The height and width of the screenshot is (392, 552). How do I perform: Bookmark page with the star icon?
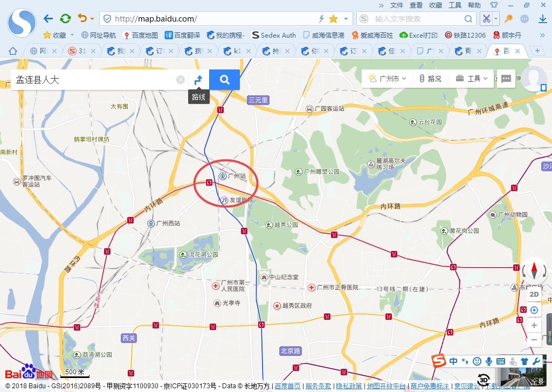(333, 19)
